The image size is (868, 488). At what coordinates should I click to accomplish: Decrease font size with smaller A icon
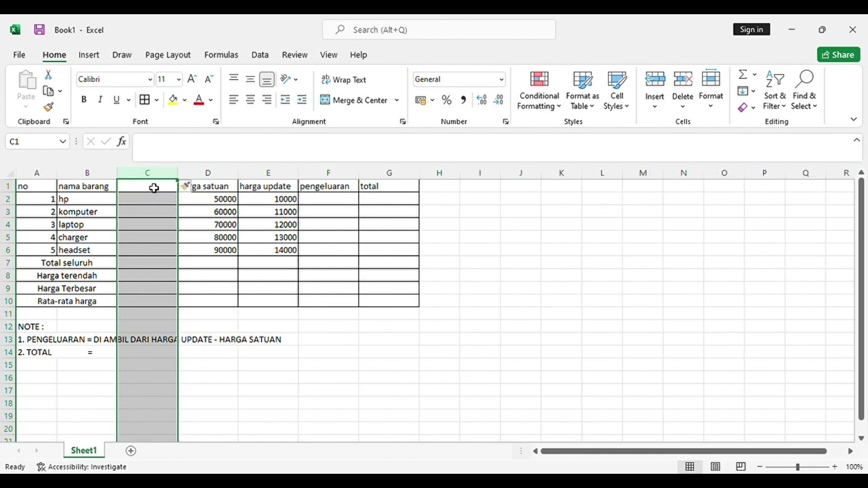(209, 79)
